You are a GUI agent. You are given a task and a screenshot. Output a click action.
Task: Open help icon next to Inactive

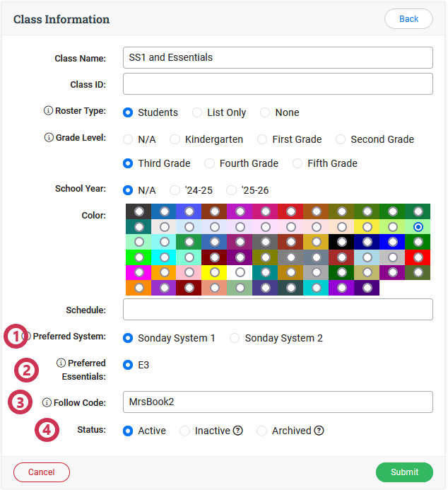pos(238,431)
